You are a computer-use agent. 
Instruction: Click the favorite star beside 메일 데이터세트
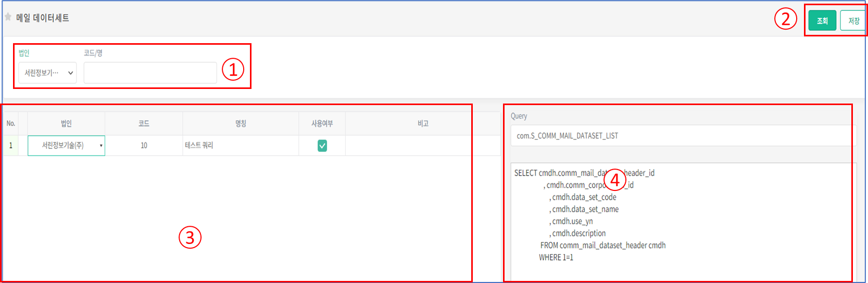click(x=8, y=17)
